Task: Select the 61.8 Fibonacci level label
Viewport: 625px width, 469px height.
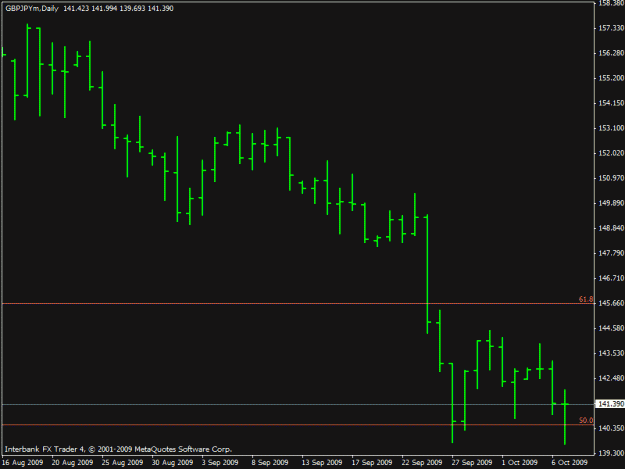Action: pos(586,299)
